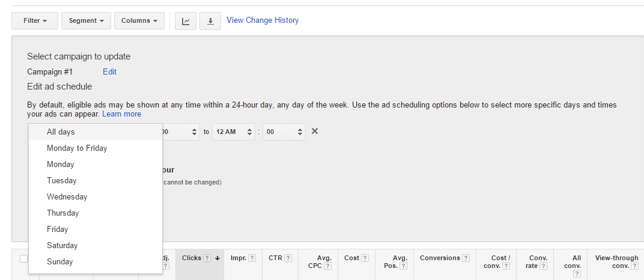
Task: Choose Wednesday from the day list
Action: pos(96,196)
